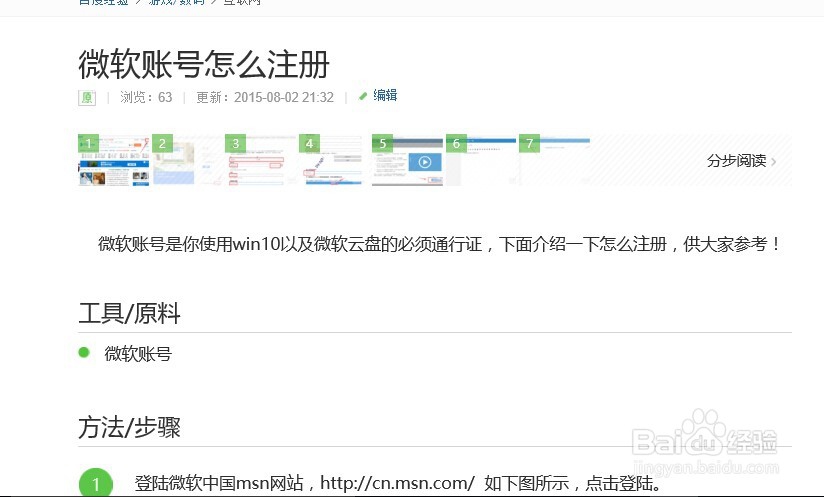Click the view count 浏览：63
Image resolution: width=824 pixels, height=497 pixels.
[146, 97]
